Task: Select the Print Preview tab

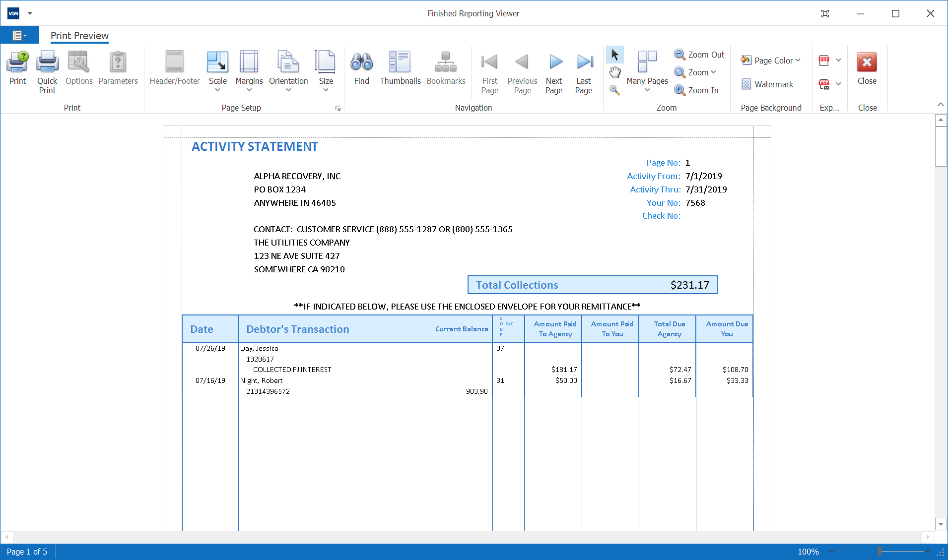Action: [x=79, y=36]
